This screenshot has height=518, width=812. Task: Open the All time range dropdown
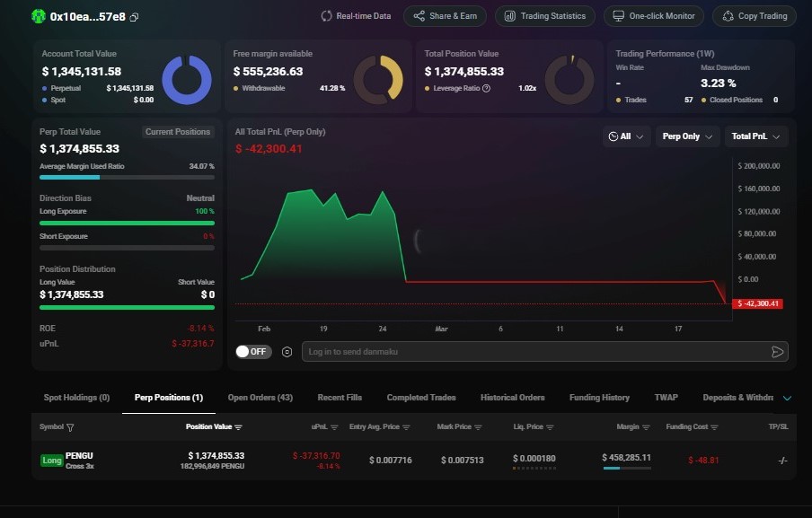click(x=626, y=136)
